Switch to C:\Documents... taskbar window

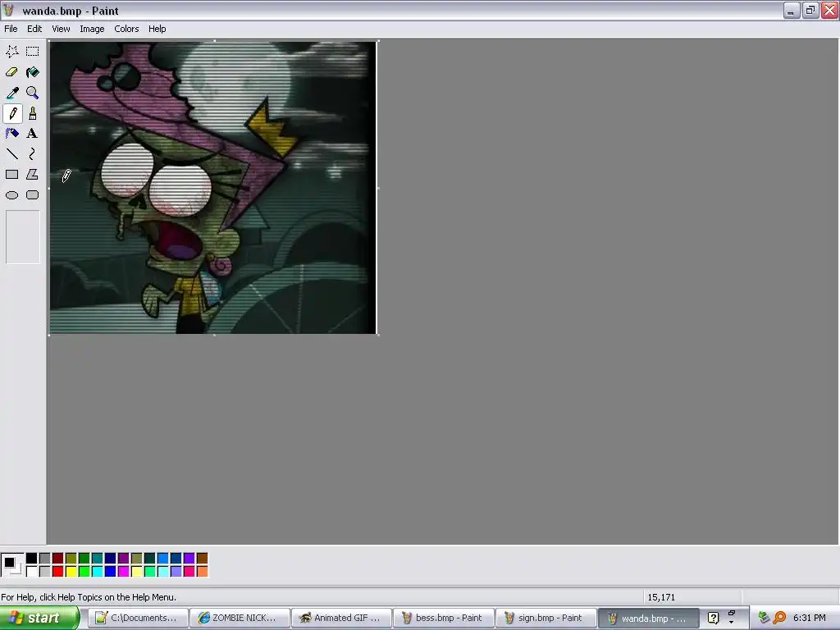(x=138, y=618)
